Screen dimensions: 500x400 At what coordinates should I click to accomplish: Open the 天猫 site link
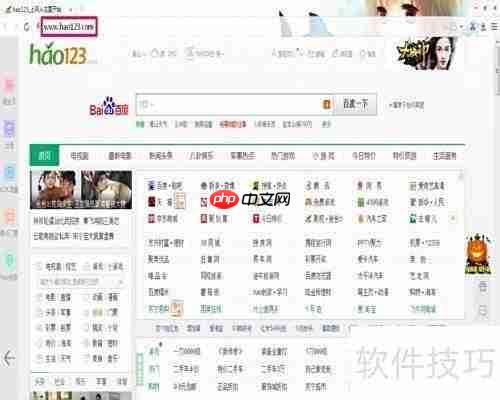161,202
